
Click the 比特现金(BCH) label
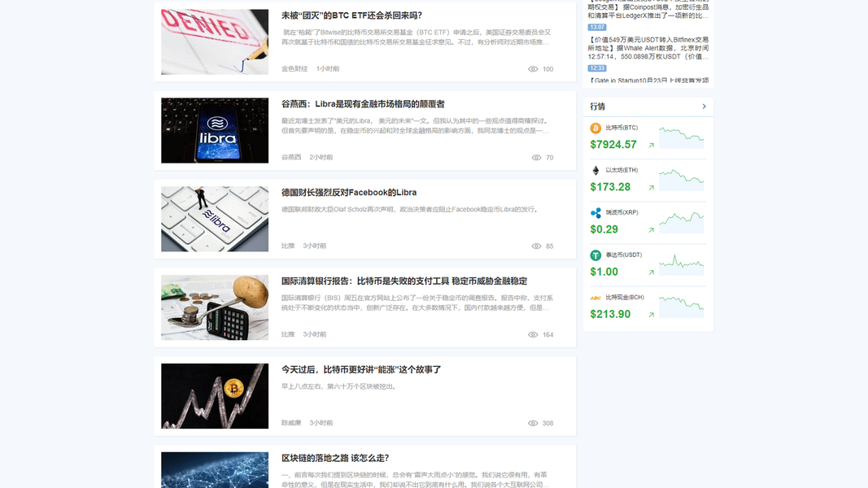[625, 298]
